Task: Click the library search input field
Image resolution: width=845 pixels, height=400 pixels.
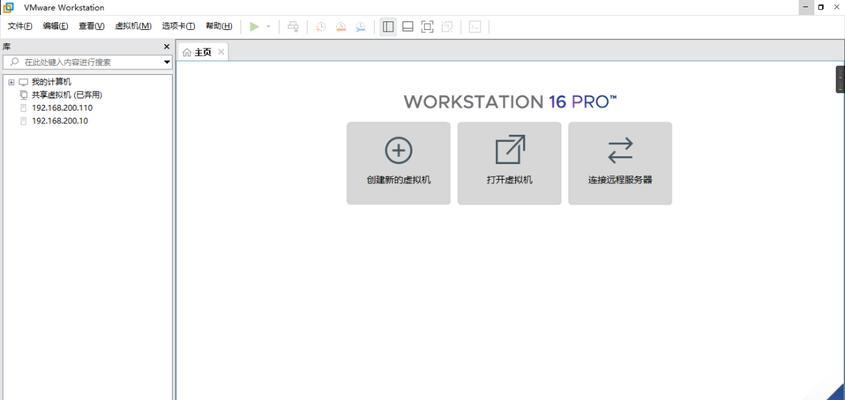Action: 87,62
